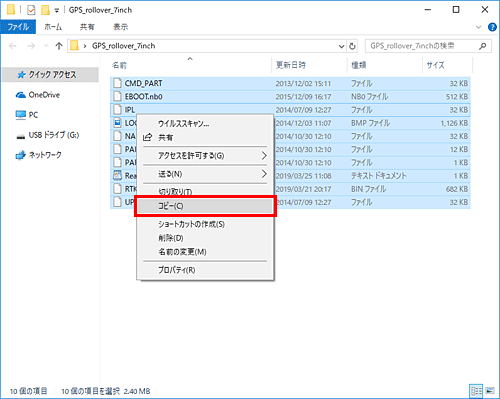Screen dimensions: 500x399
Task: Expand the アクセスを許可する submenu arrow
Action: pos(264,155)
